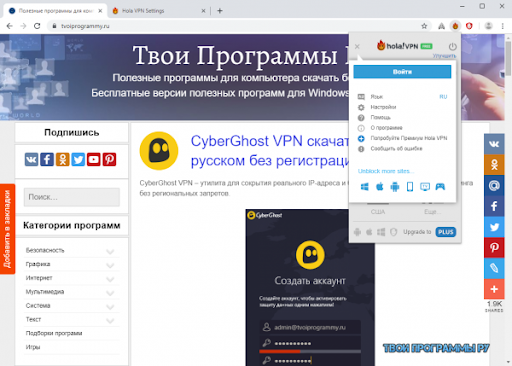Screen dimensions: 512x366
Task: Open Помощь help entry in Hola menu
Action: pyautogui.click(x=380, y=117)
